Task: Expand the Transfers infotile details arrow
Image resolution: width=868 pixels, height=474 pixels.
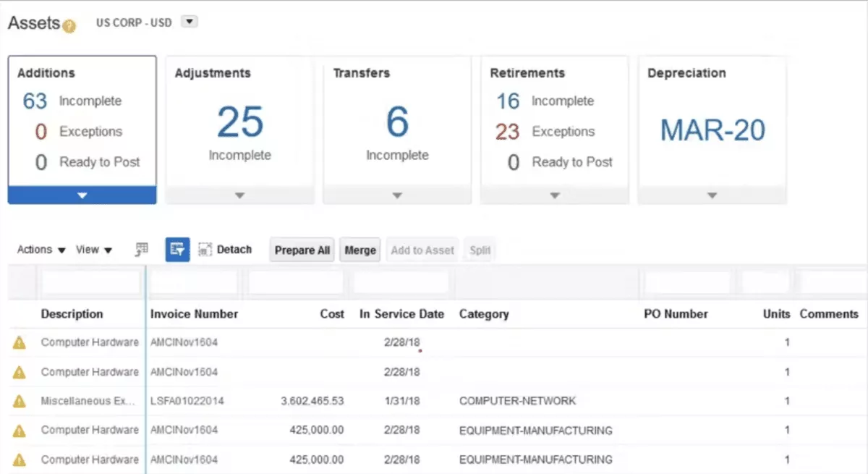Action: tap(396, 194)
